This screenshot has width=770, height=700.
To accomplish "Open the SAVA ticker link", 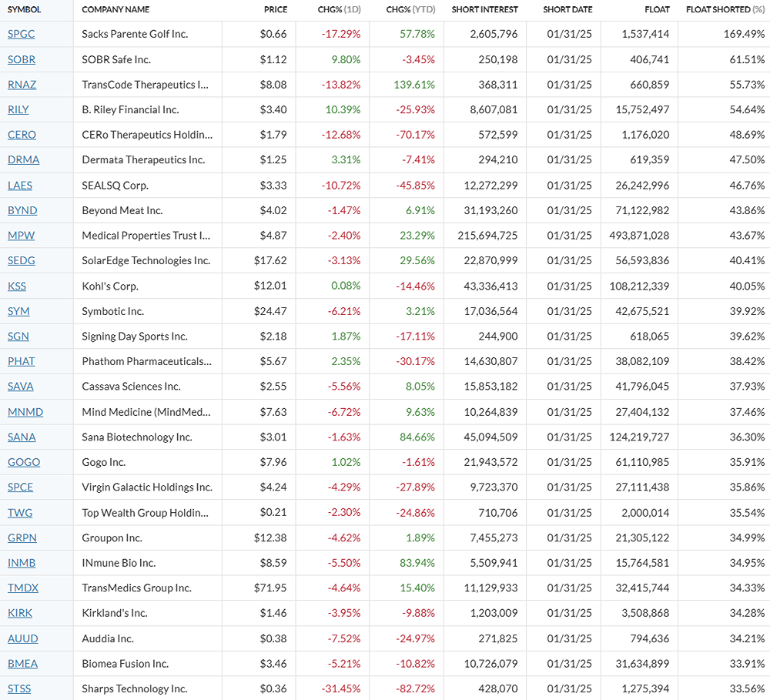I will pos(21,386).
